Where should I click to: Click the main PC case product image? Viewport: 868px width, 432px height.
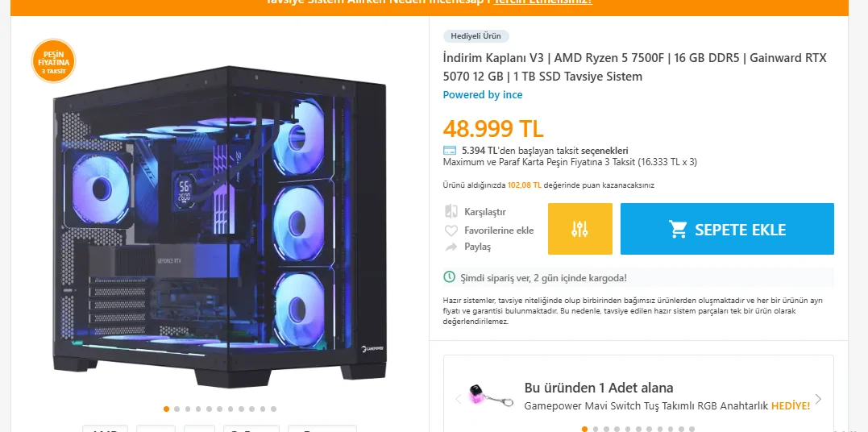coord(220,226)
